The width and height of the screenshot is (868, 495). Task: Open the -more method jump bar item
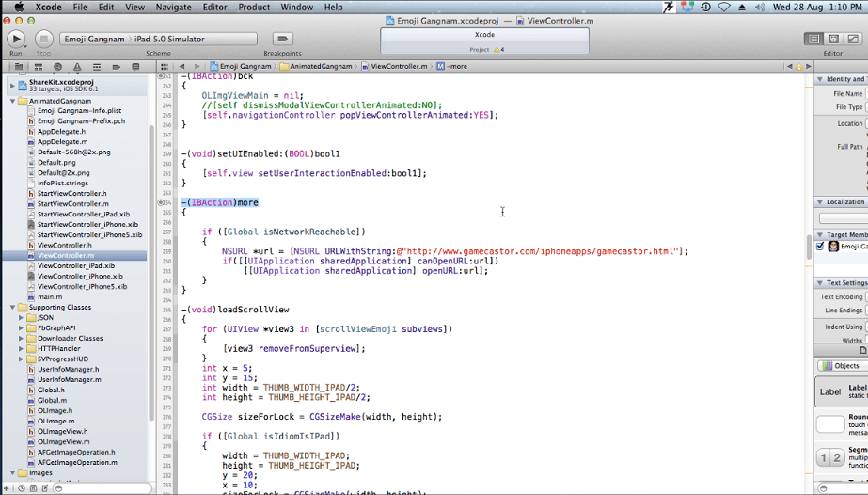(x=452, y=67)
